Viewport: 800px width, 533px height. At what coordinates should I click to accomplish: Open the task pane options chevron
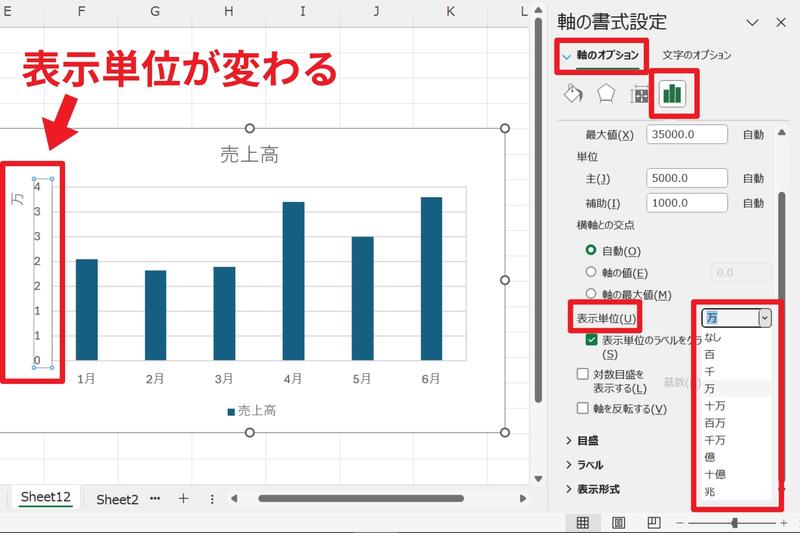752,22
